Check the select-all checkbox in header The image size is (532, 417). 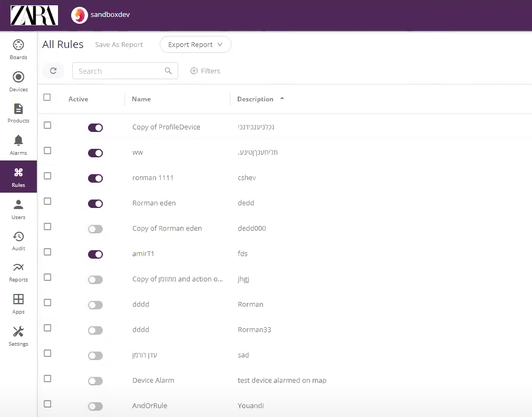click(47, 97)
